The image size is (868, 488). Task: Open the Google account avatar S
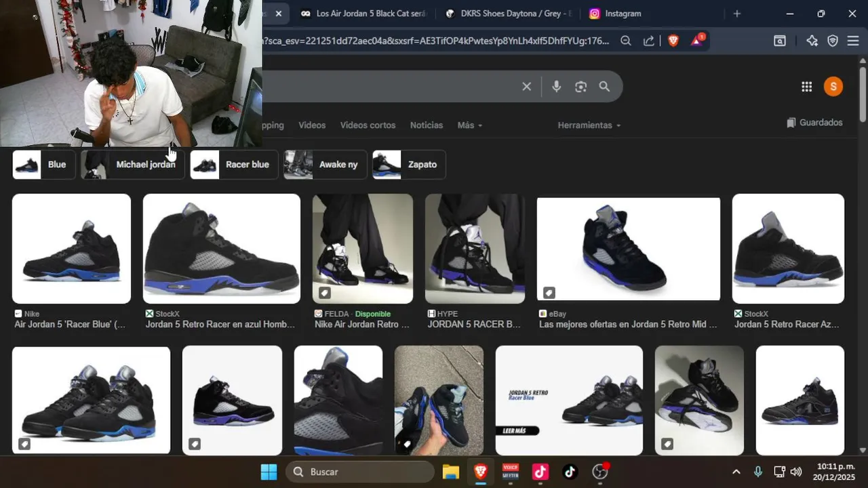833,86
